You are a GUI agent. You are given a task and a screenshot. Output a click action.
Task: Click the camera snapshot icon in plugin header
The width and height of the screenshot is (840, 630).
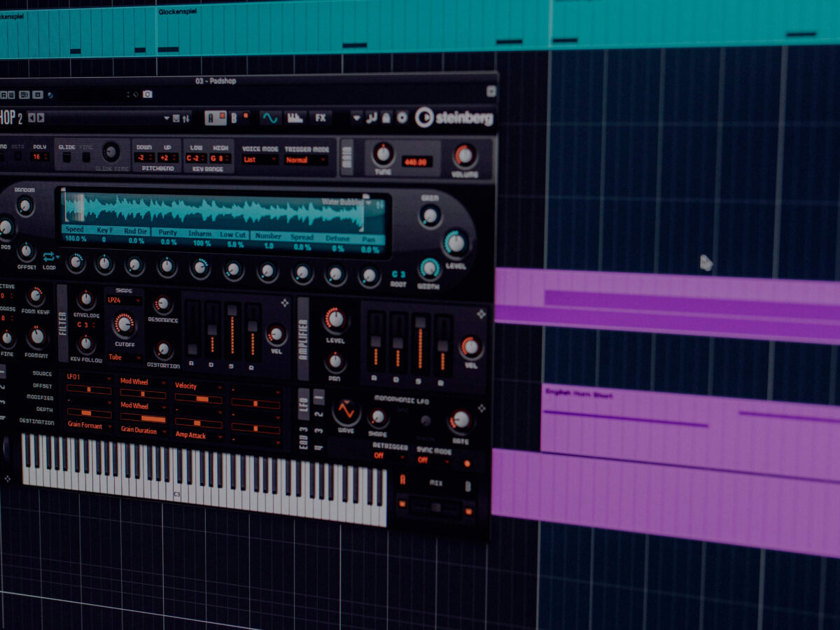click(147, 94)
